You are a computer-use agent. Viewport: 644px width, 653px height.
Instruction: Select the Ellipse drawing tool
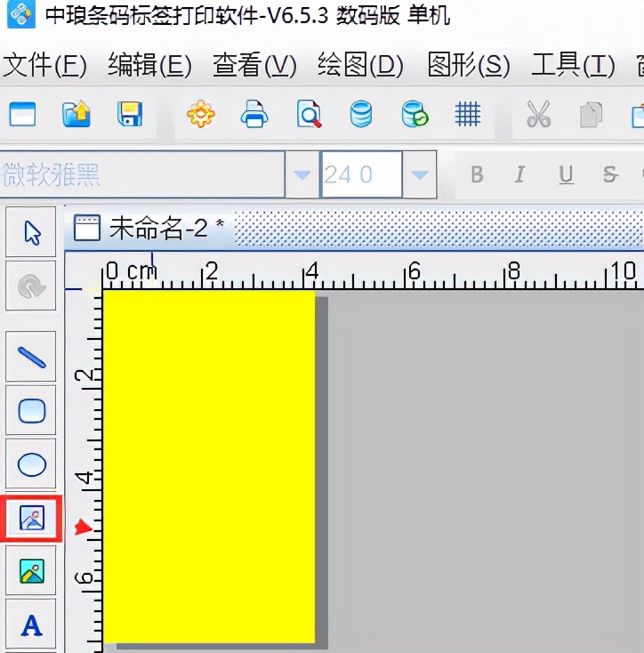pyautogui.click(x=31, y=464)
